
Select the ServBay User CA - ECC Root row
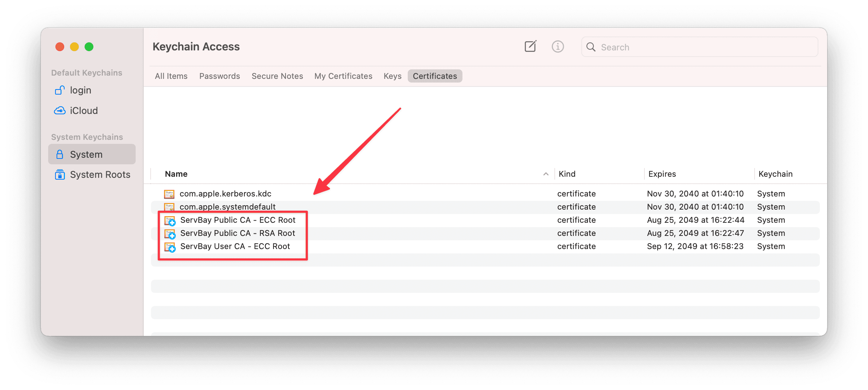[235, 246]
